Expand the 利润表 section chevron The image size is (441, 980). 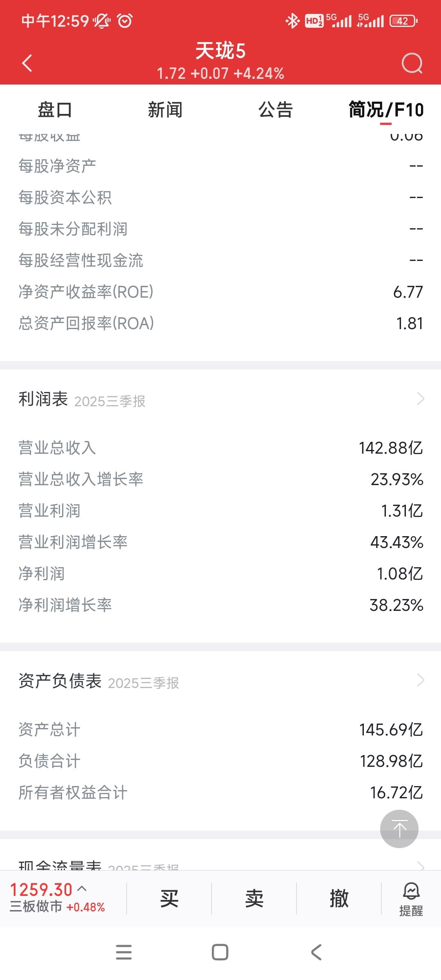[x=421, y=399]
